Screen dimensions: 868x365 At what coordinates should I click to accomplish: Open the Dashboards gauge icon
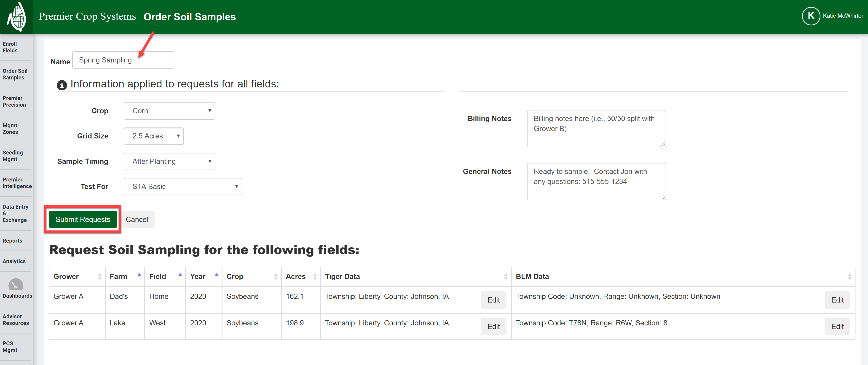tap(16, 284)
